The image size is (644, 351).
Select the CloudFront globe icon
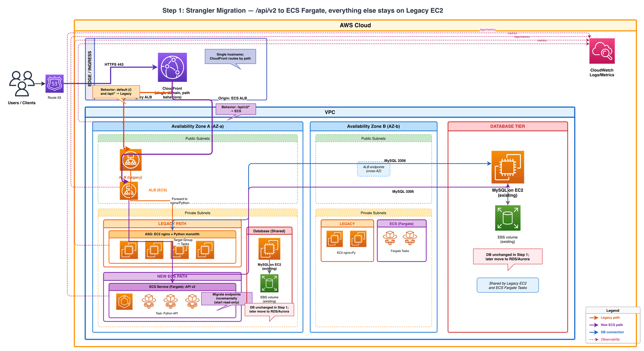(x=172, y=67)
